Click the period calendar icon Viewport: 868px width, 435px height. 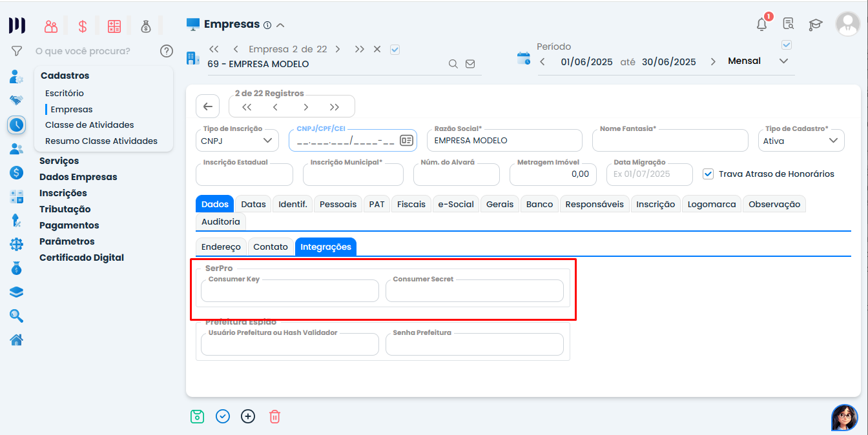coord(524,59)
